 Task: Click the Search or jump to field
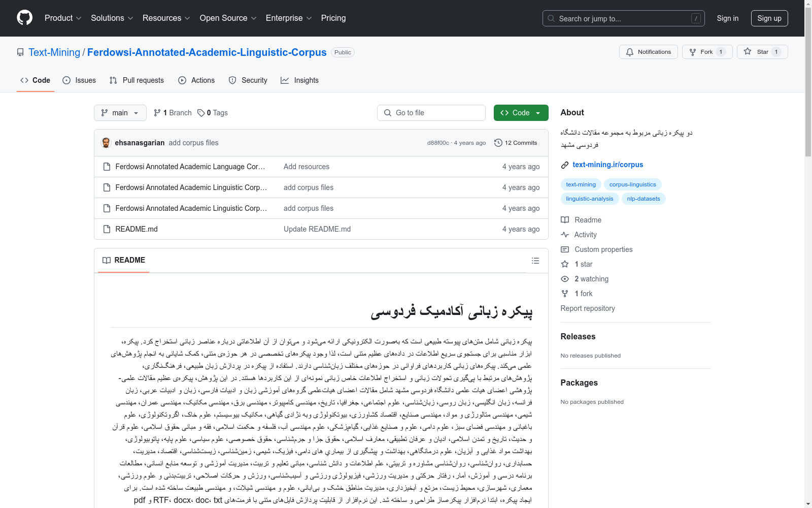click(x=624, y=18)
